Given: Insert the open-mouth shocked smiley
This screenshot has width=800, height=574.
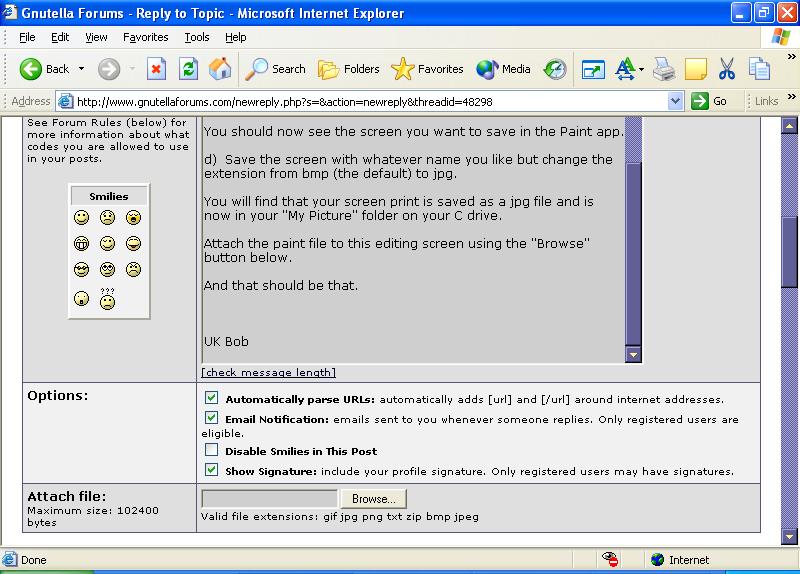Looking at the screenshot, I should (133, 217).
